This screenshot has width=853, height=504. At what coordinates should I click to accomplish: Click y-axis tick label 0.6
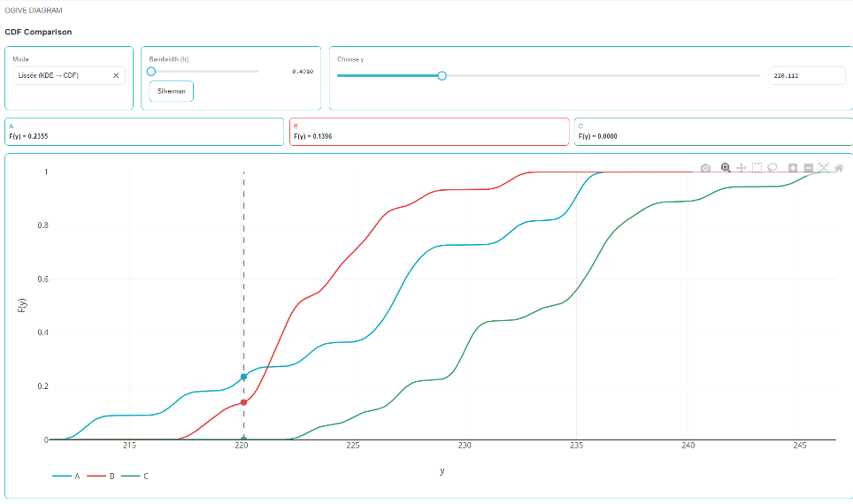point(43,279)
